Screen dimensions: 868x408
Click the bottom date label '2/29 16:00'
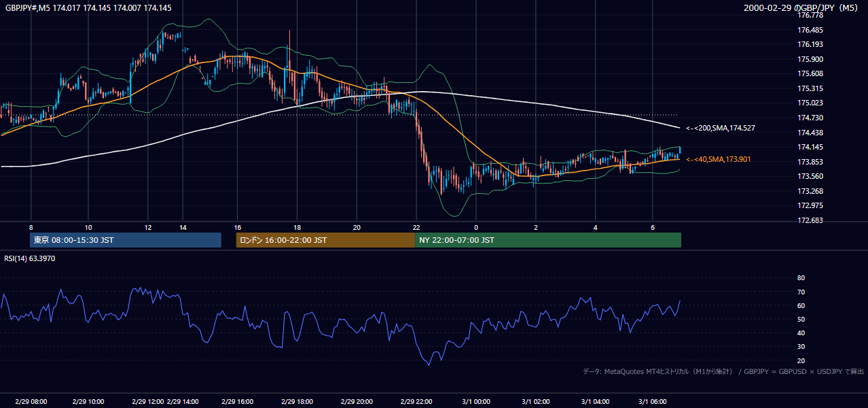[x=238, y=401]
